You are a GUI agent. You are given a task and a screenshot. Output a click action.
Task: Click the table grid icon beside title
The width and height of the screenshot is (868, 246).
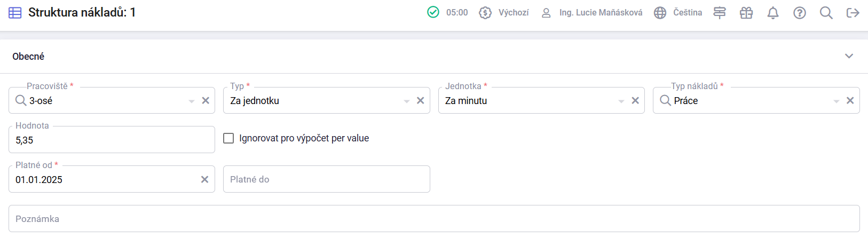pos(15,13)
